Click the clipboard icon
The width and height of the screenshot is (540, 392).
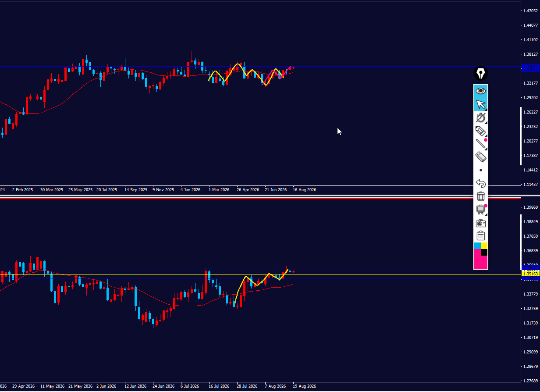[481, 236]
